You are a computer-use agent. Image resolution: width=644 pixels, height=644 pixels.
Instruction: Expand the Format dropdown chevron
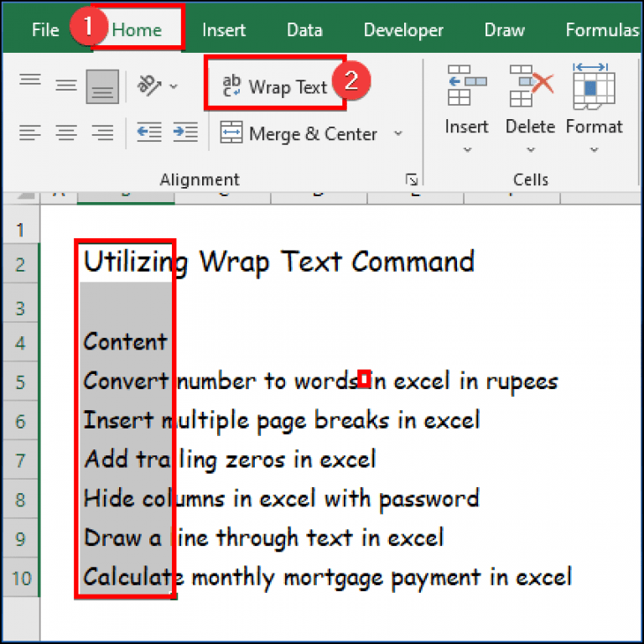(x=594, y=149)
